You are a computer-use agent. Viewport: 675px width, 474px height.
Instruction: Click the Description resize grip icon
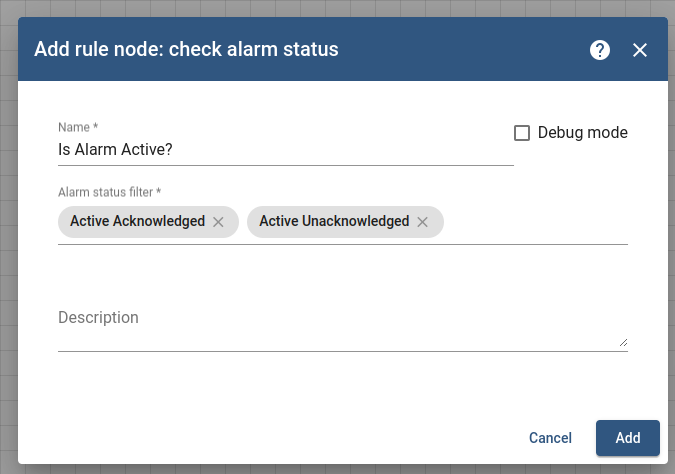tap(623, 343)
